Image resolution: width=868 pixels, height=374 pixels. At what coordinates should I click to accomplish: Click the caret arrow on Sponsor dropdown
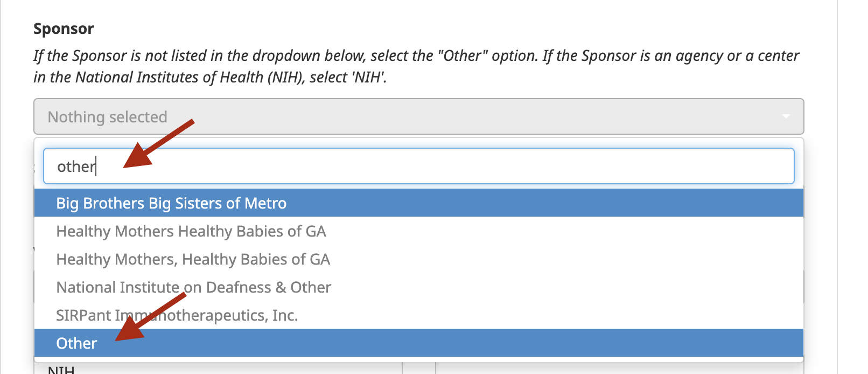click(786, 116)
